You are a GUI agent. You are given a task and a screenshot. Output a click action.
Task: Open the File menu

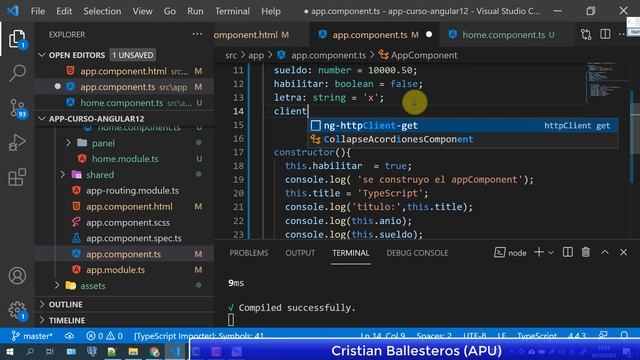(x=38, y=11)
